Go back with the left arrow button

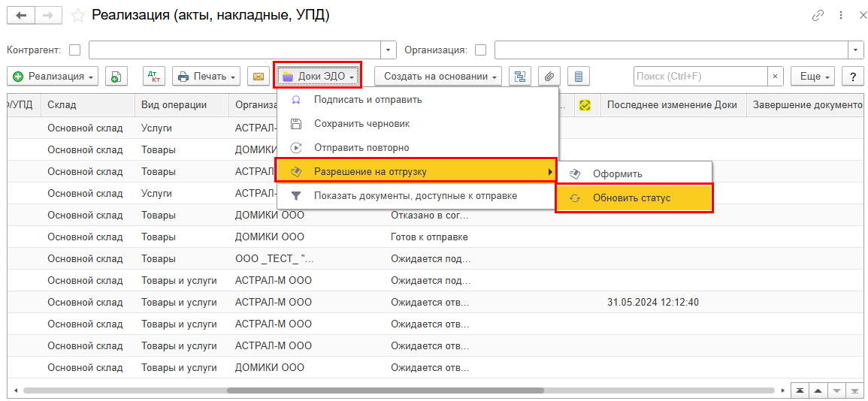(x=21, y=16)
